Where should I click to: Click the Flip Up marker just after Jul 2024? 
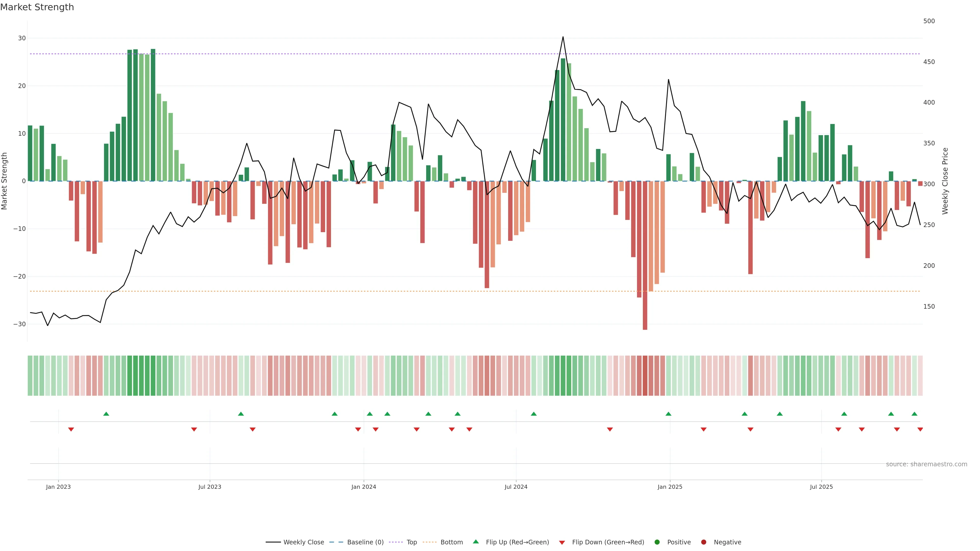534,414
